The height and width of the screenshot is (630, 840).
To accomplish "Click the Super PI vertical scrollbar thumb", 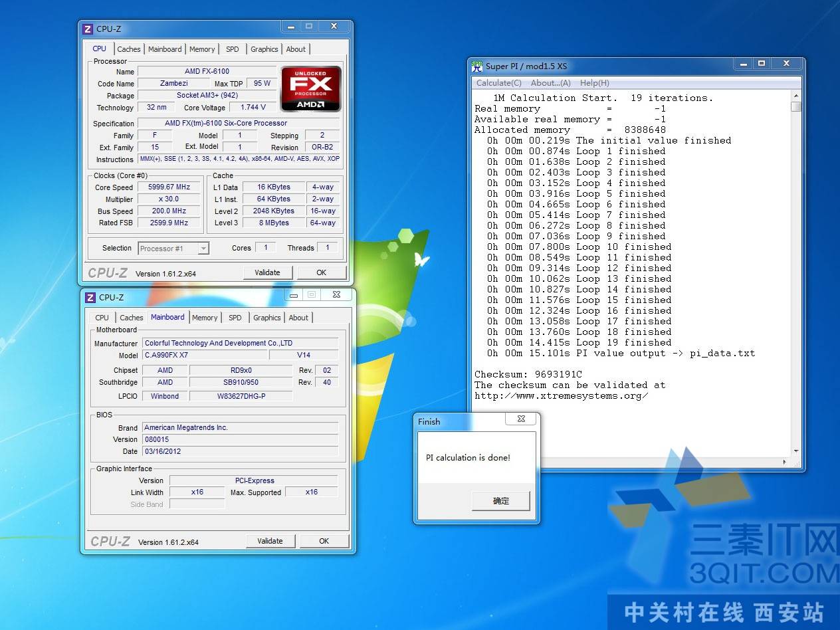I will pyautogui.click(x=796, y=107).
